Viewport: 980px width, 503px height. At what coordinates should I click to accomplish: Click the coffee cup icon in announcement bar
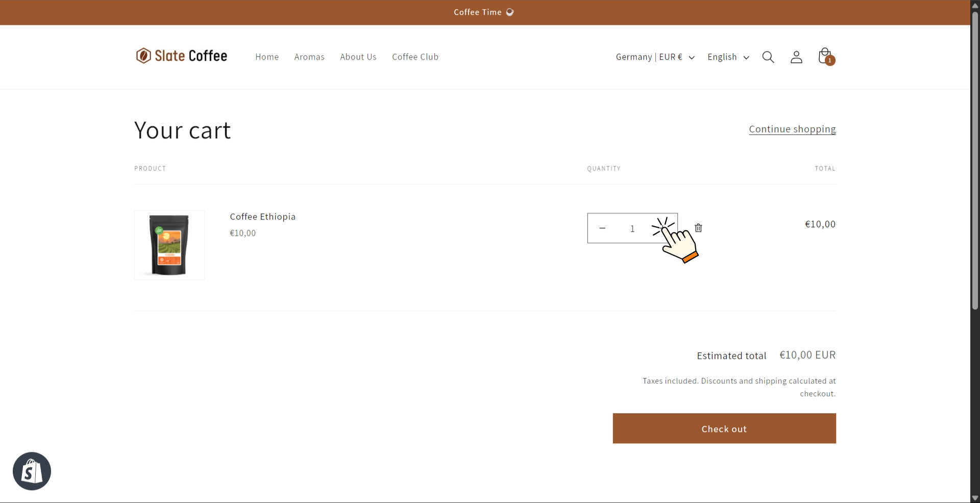509,12
